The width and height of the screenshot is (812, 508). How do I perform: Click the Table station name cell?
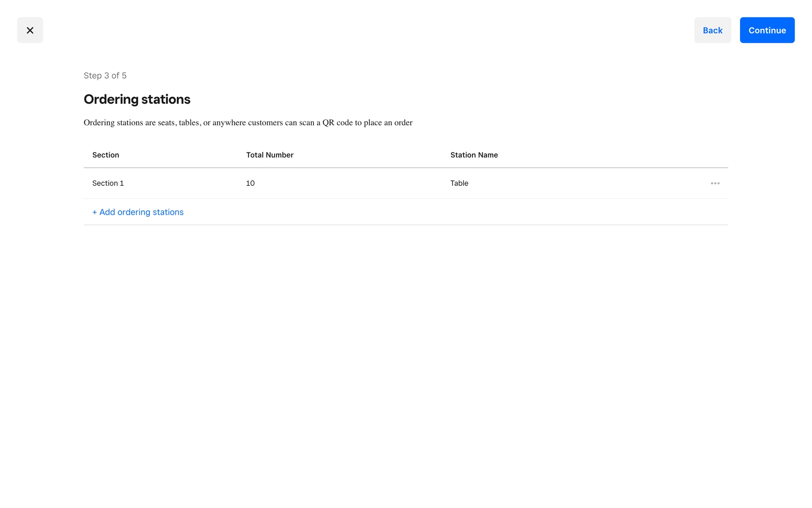459,183
